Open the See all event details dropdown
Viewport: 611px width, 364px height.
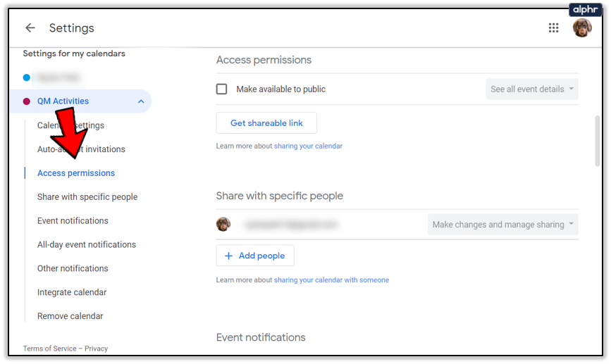(x=532, y=89)
